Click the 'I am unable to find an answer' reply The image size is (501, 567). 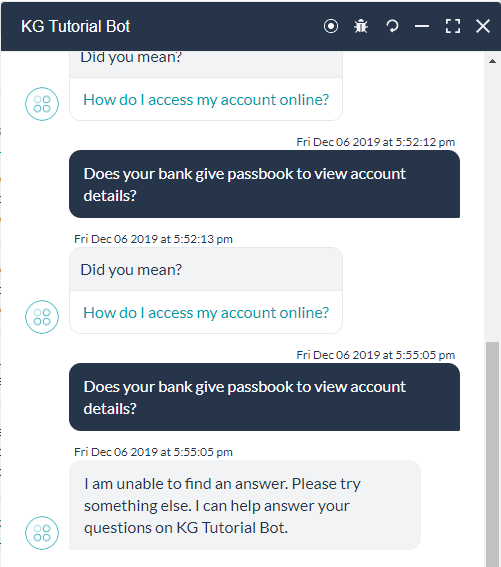245,505
